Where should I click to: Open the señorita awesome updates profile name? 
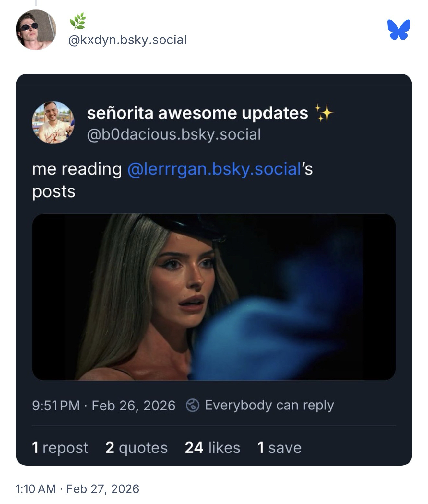[x=197, y=113]
